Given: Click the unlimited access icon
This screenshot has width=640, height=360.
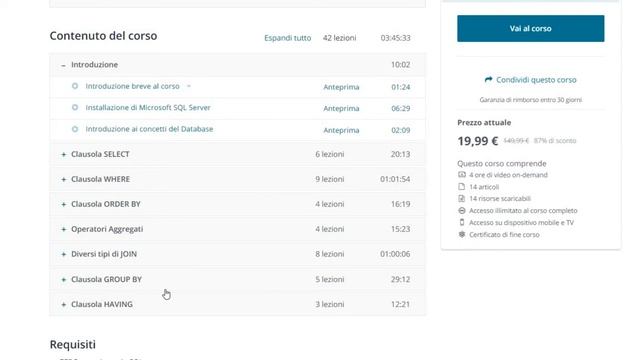Looking at the screenshot, I should (462, 211).
